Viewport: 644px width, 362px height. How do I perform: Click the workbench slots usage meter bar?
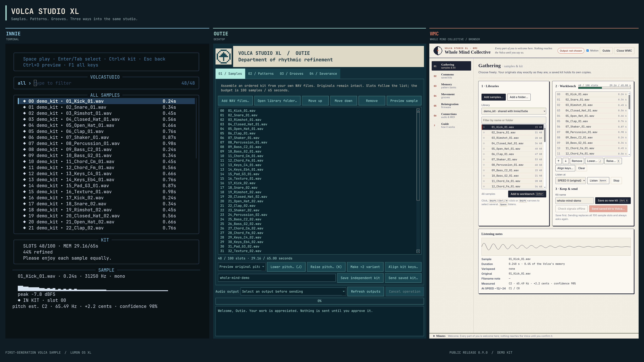(x=604, y=88)
